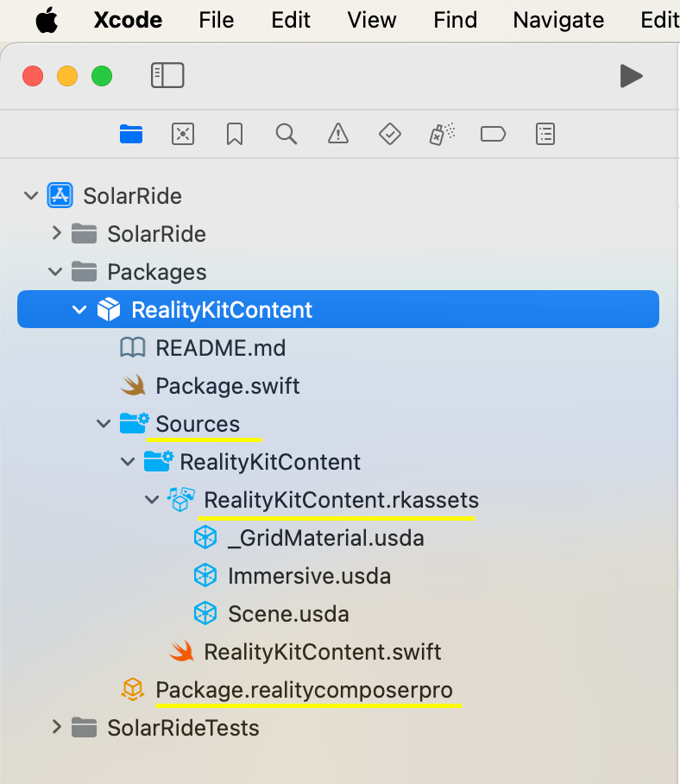Viewport: 680px width, 784px height.
Task: Collapse the RealityKitContent.rkassets folder
Action: pyautogui.click(x=152, y=499)
